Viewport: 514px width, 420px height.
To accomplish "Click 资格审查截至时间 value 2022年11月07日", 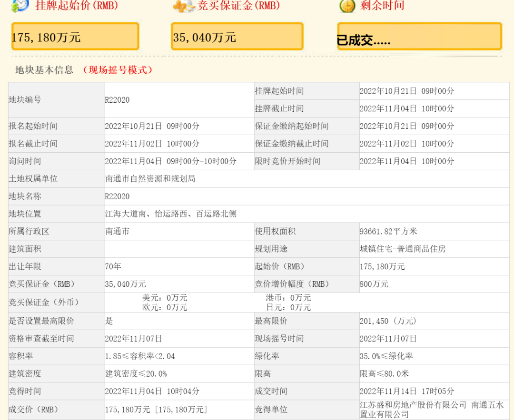I will pos(133,339).
